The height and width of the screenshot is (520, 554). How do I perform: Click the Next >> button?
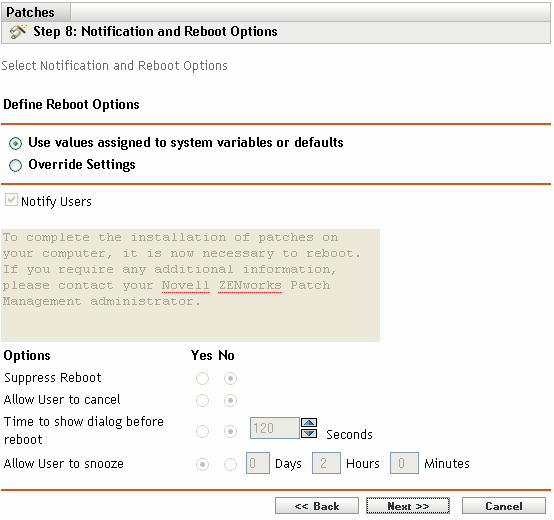[408, 506]
